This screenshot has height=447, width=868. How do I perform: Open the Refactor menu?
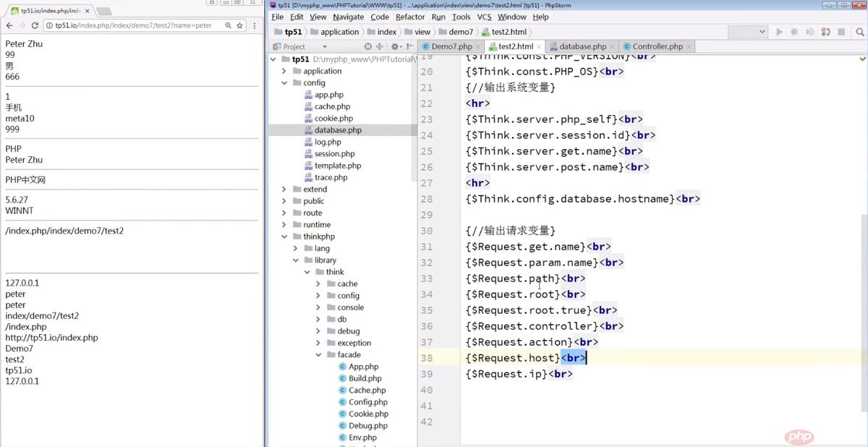tap(410, 17)
